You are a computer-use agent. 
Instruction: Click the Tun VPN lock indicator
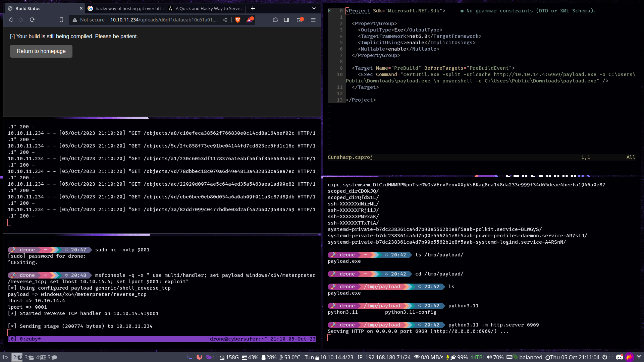329,357
